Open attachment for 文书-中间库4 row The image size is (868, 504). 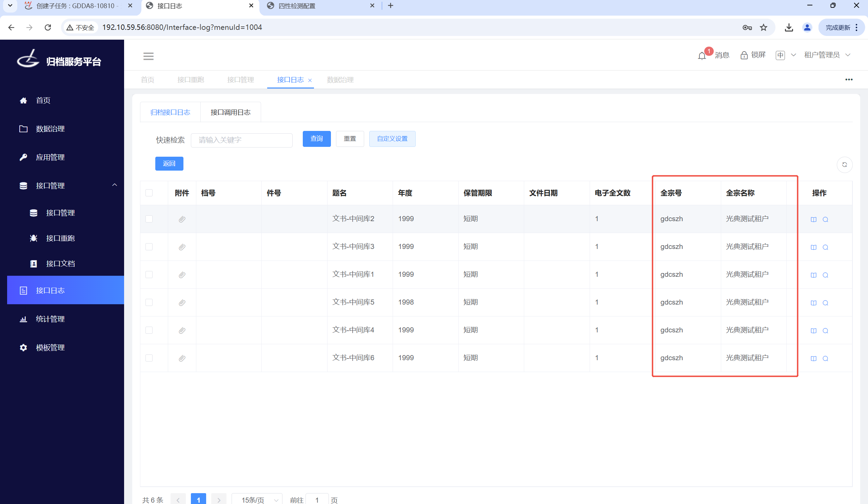click(182, 330)
